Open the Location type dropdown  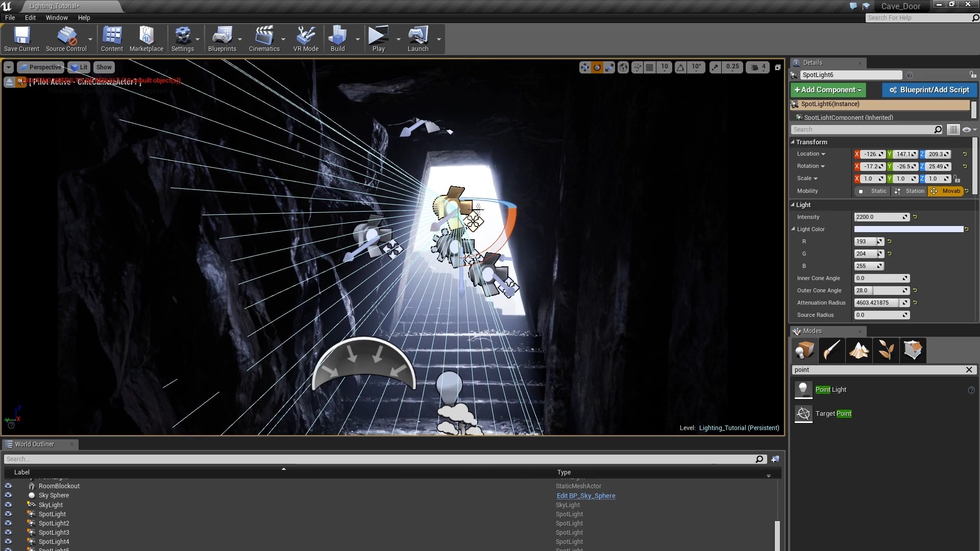pyautogui.click(x=811, y=154)
